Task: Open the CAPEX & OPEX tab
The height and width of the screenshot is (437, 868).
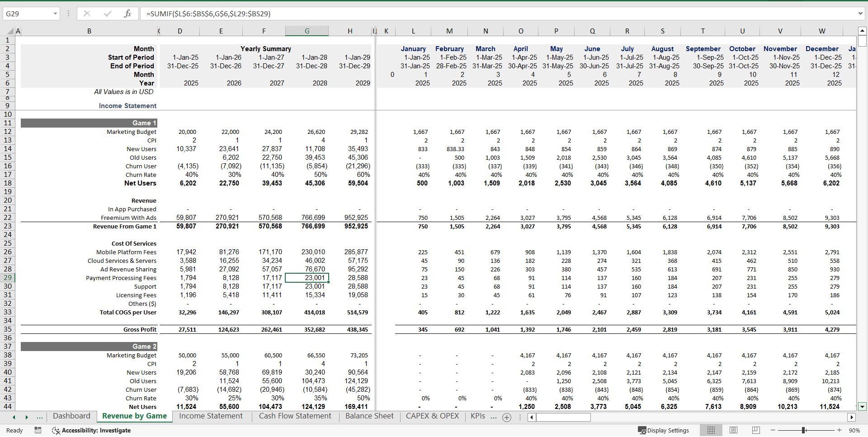Action: point(432,416)
